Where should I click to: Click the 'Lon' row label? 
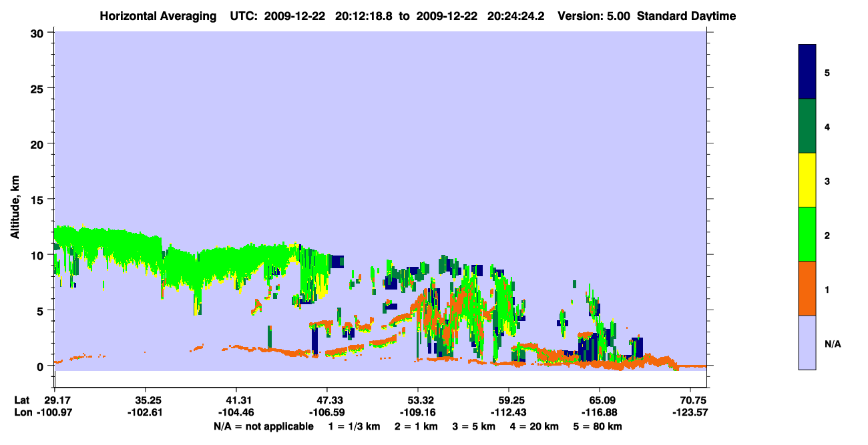[23, 413]
